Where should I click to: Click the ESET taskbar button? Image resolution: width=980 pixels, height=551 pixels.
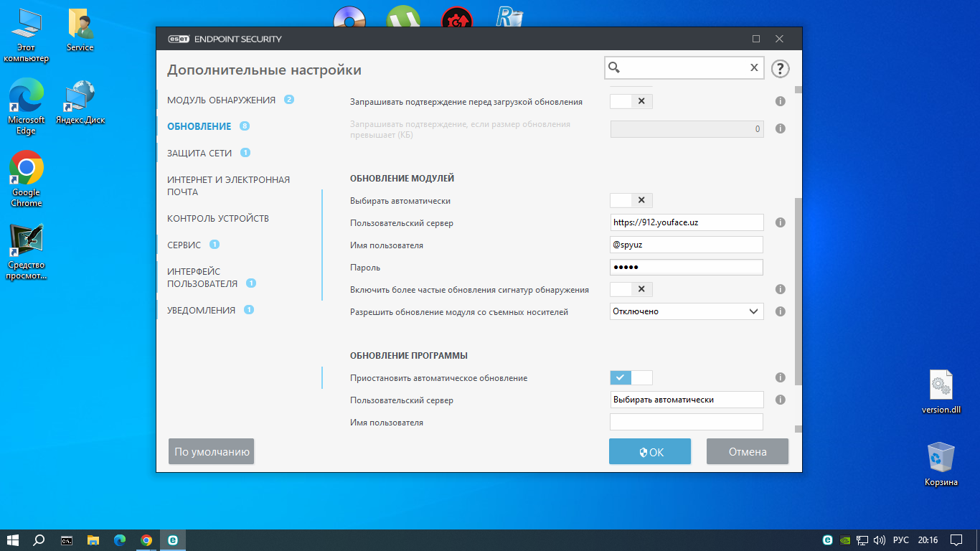click(x=173, y=540)
